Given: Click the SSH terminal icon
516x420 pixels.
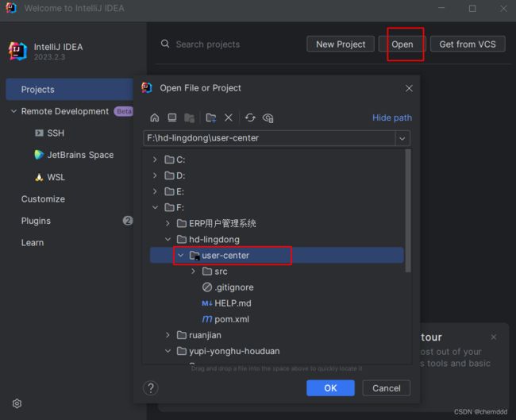Looking at the screenshot, I should [x=39, y=133].
